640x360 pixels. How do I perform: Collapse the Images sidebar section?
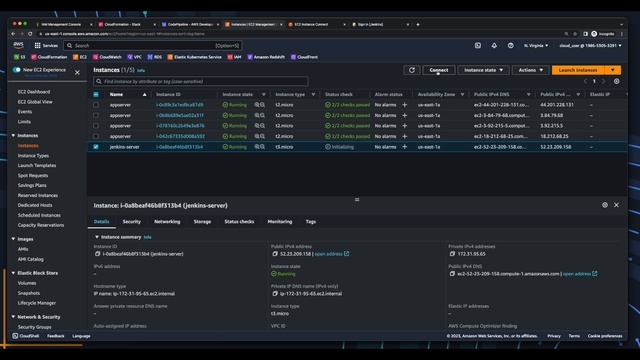click(x=13, y=239)
